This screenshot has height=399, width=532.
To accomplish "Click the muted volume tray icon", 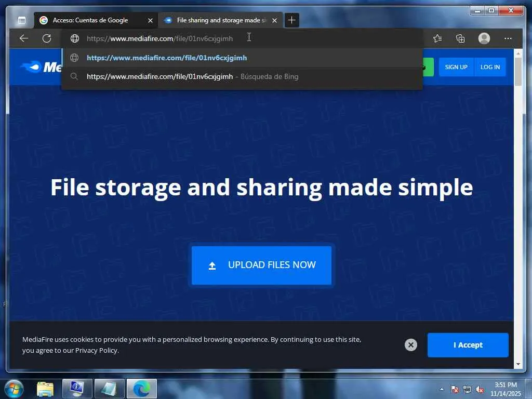I will pyautogui.click(x=480, y=389).
